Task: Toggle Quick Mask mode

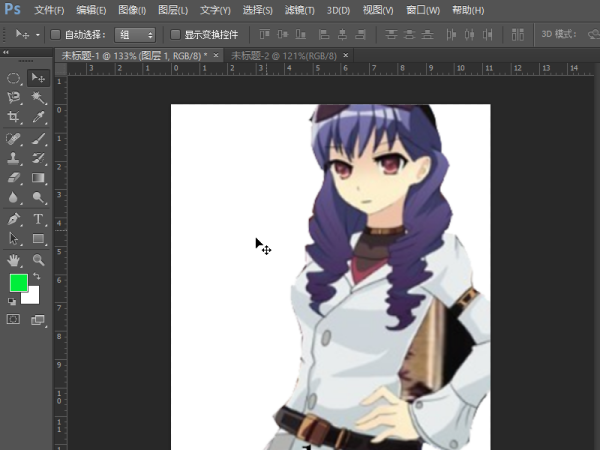Action: (13, 319)
